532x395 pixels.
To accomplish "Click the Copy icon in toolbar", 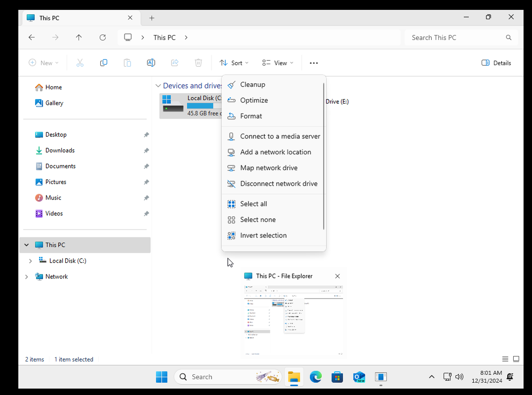I will (x=103, y=63).
